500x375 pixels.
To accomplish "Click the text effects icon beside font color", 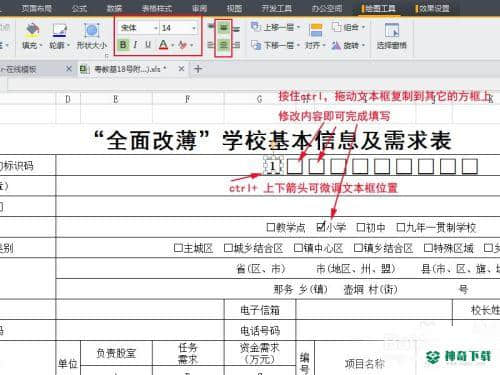I will point(182,44).
